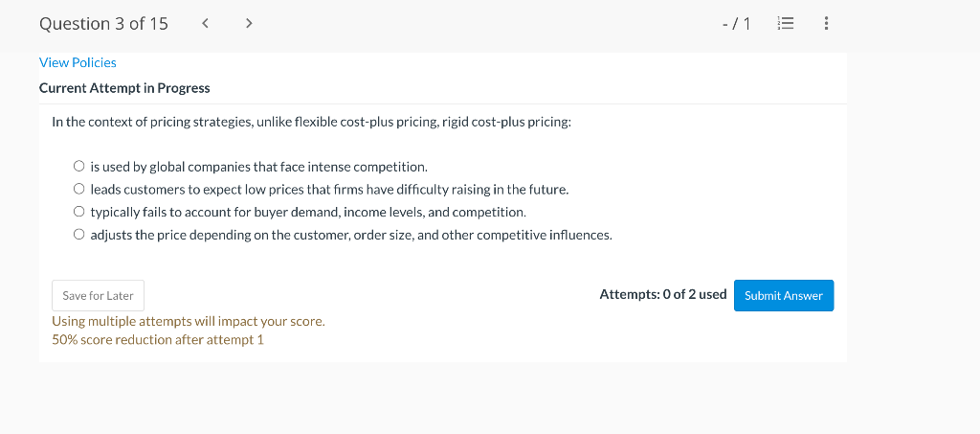Mark radio button 'typically fails to account for buyer demand'
Image resolution: width=980 pixels, height=434 pixels.
[80, 212]
